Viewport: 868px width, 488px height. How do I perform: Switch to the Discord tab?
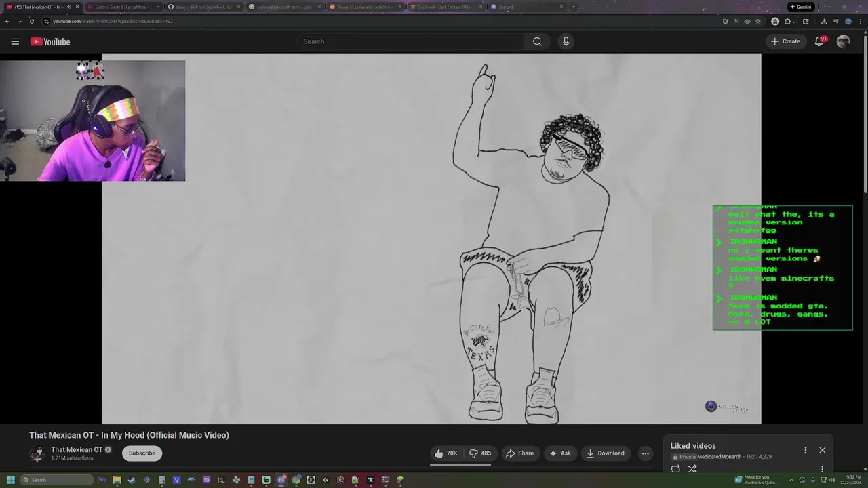tap(526, 7)
